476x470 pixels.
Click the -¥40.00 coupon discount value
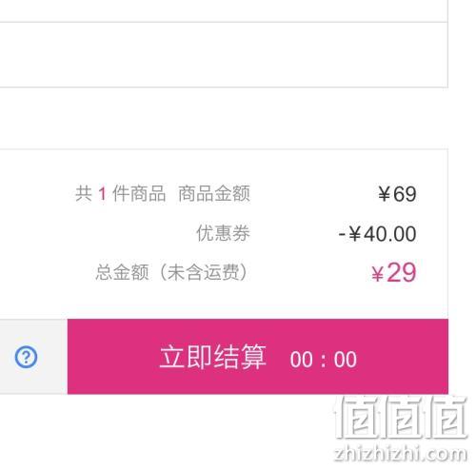tap(377, 234)
